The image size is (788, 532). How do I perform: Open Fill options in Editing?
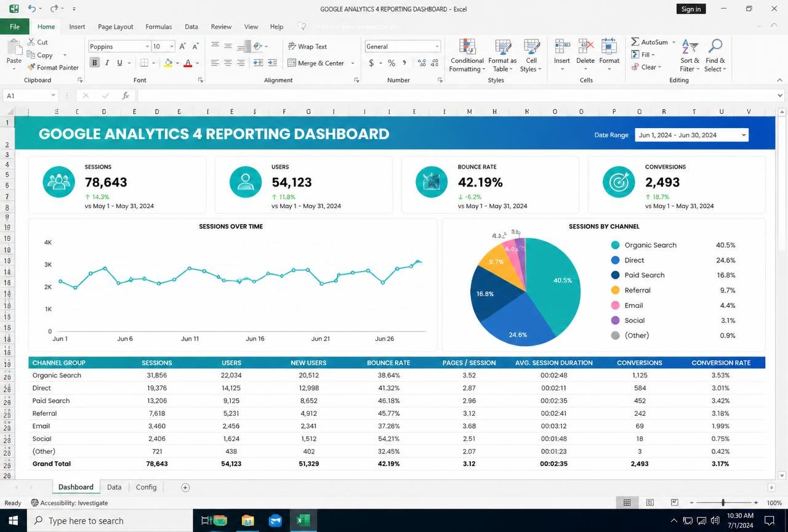point(642,55)
